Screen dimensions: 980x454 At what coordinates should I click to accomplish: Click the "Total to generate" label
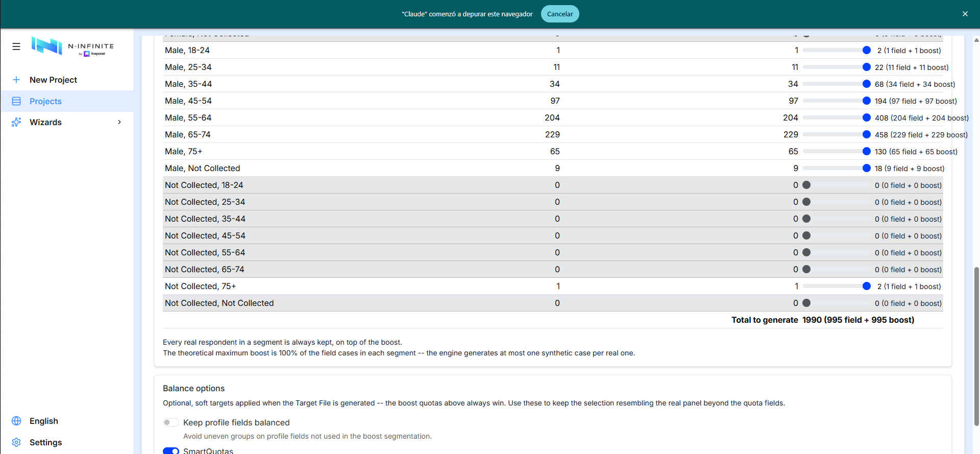click(x=765, y=320)
